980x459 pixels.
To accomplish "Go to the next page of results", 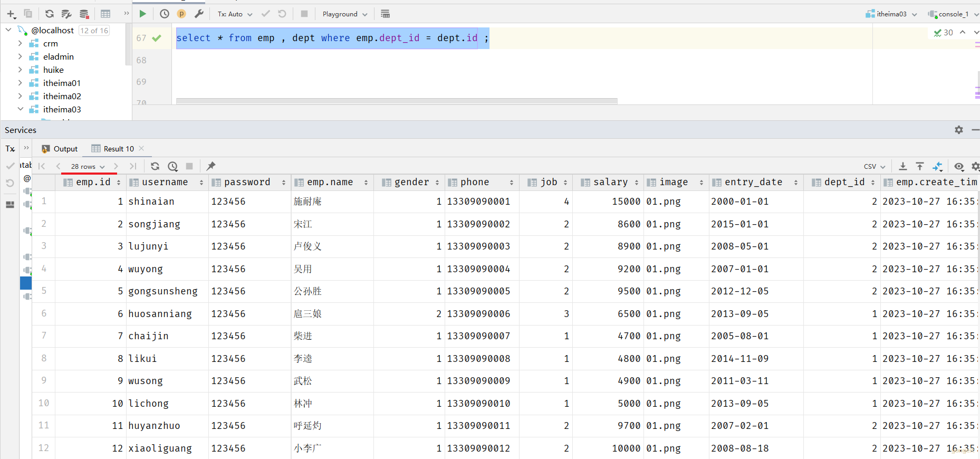I will coord(116,166).
